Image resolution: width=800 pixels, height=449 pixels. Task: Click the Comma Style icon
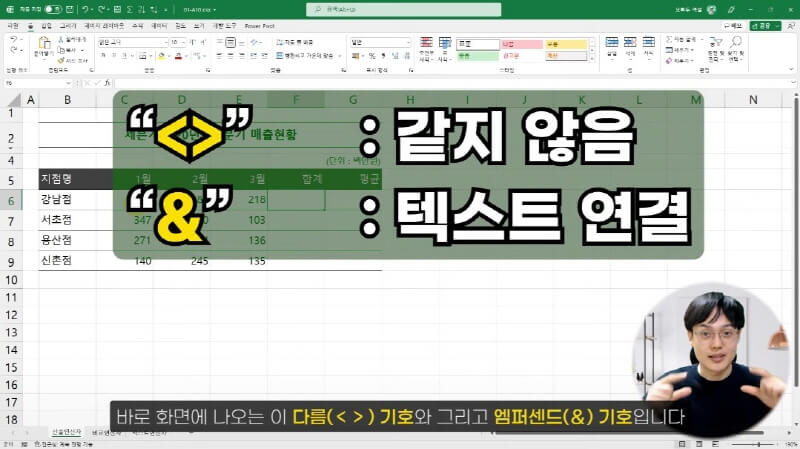[383, 56]
